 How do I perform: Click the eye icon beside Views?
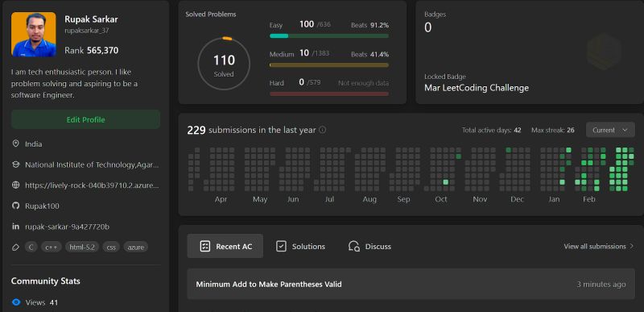click(x=16, y=302)
